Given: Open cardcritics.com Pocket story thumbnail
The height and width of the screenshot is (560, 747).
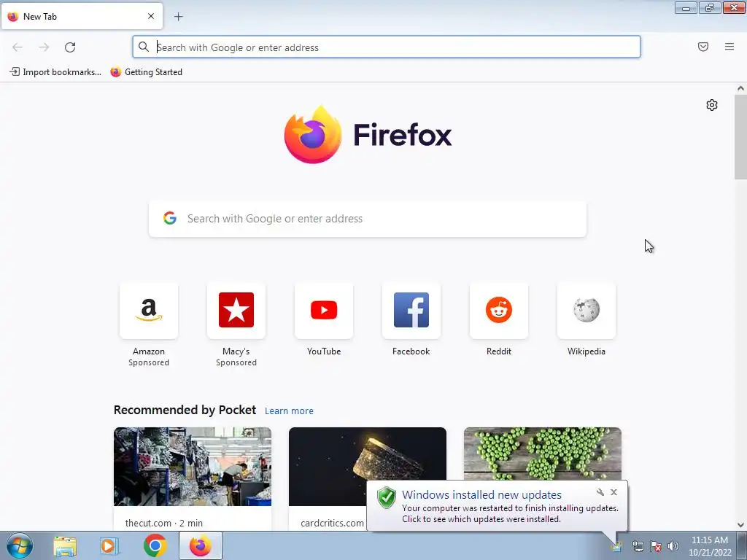Looking at the screenshot, I should coord(368,467).
